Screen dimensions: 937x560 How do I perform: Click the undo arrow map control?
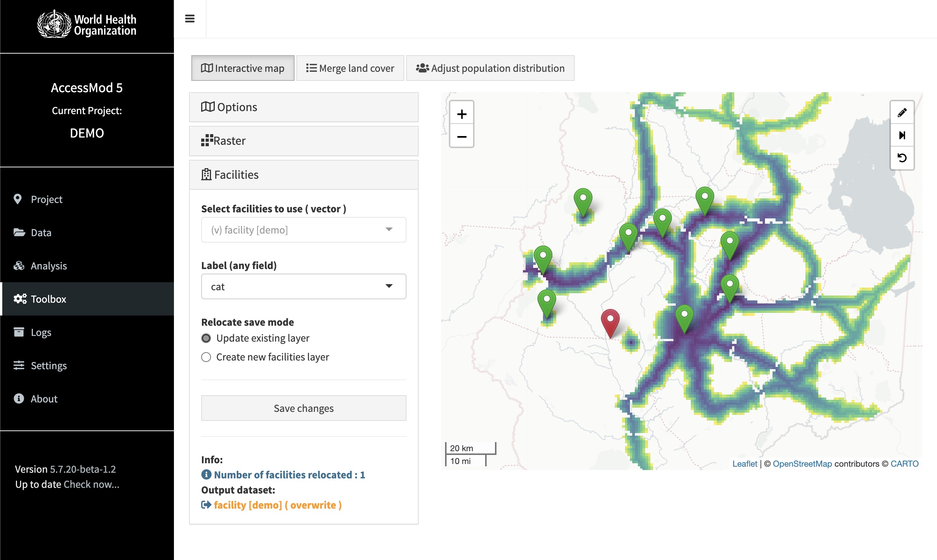coord(902,158)
